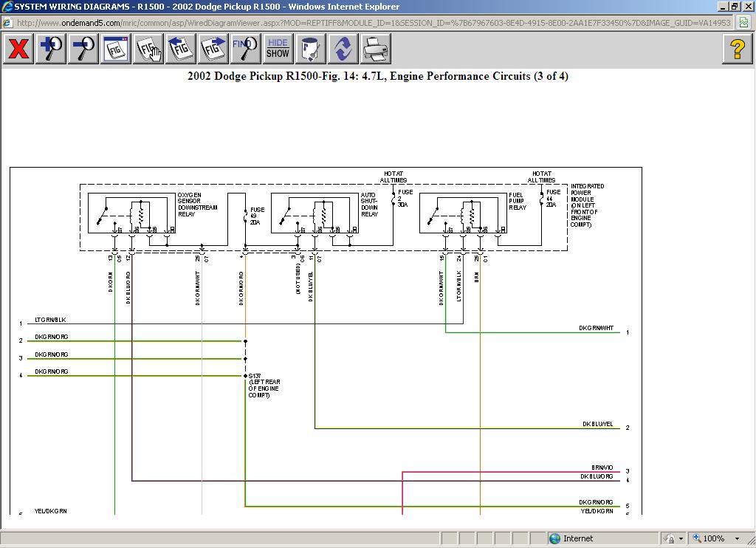Open the security lock dropdown in status bar
This screenshot has height=548, width=756.
coord(681,538)
